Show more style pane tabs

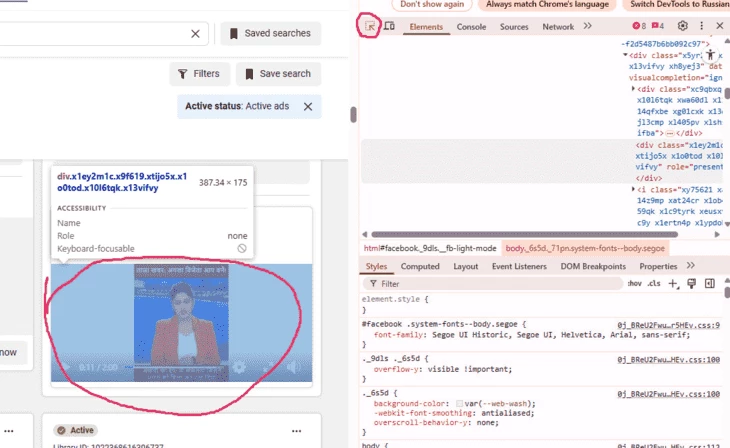[690, 266]
